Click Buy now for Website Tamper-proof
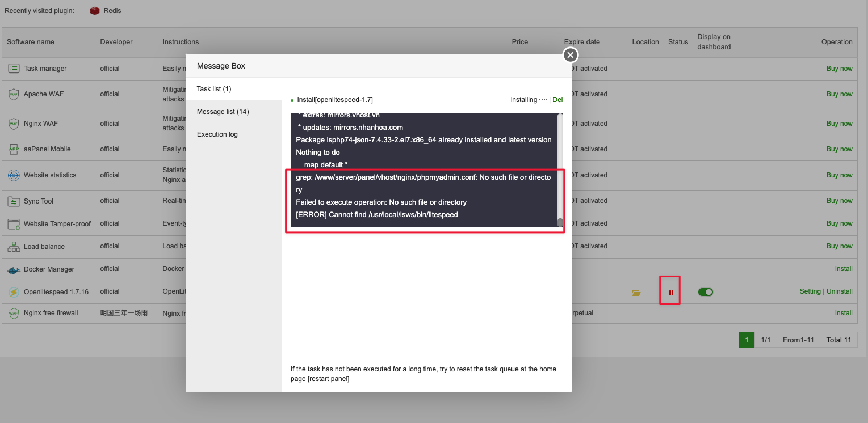 click(x=840, y=223)
